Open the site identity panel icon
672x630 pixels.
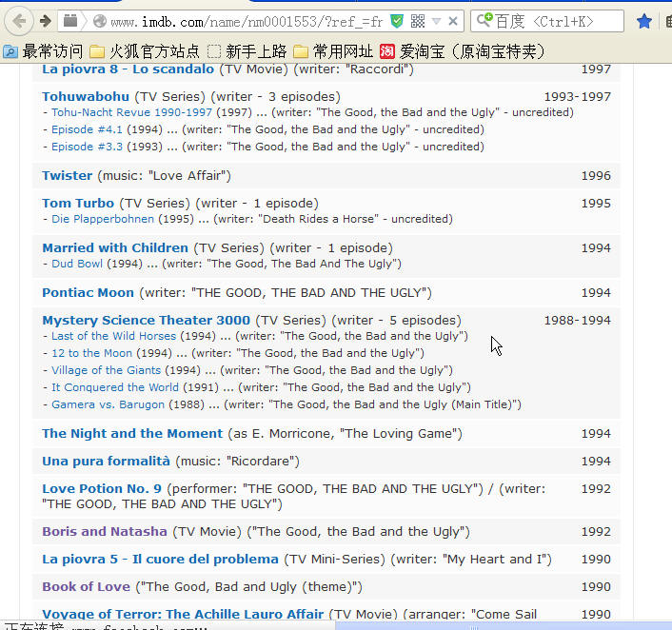(70, 21)
